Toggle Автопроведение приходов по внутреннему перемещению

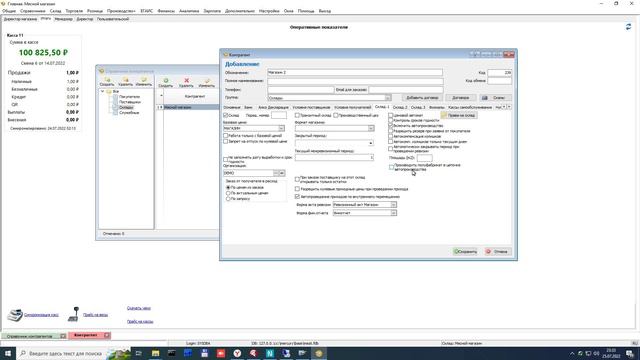tap(298, 197)
